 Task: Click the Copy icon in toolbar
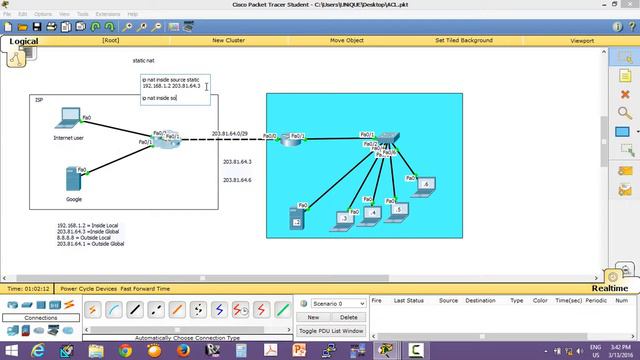click(x=66, y=27)
